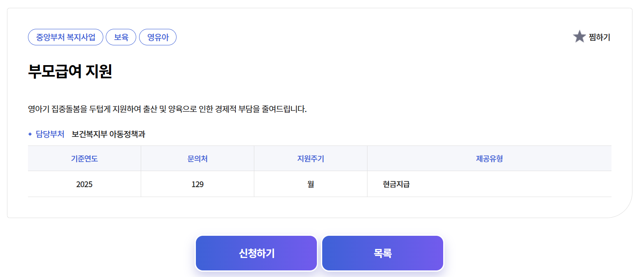Select the 문의처 table header
The width and height of the screenshot is (644, 277).
click(197, 158)
